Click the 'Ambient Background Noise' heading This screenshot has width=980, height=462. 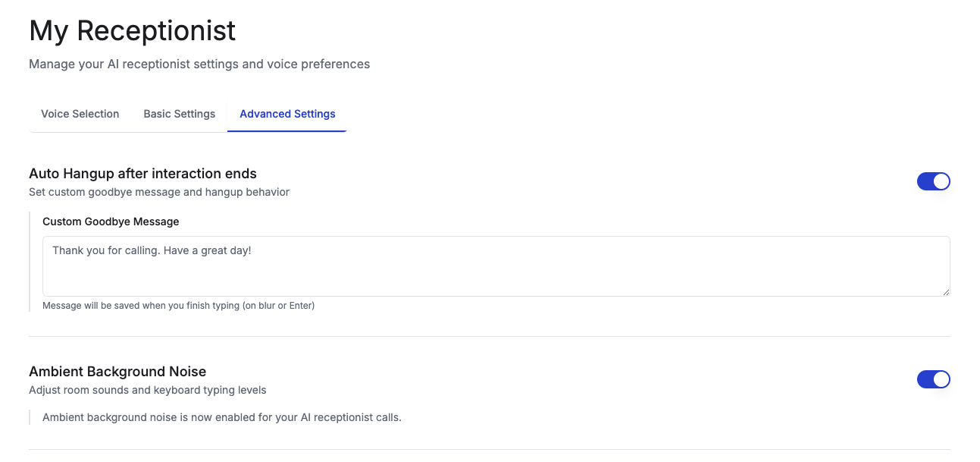pos(117,372)
